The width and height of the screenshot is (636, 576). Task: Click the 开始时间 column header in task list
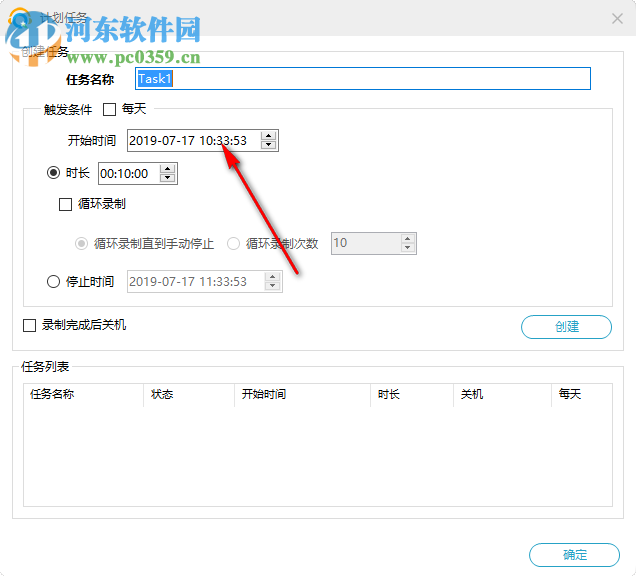coord(303,395)
